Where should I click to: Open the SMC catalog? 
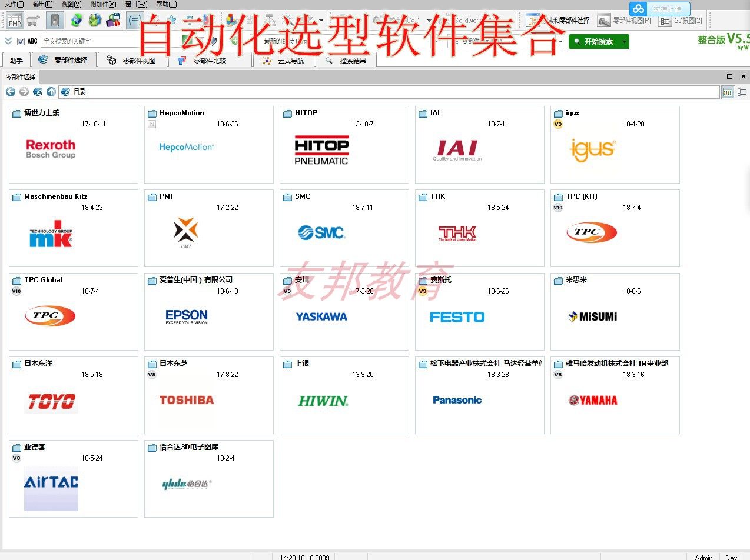[344, 228]
